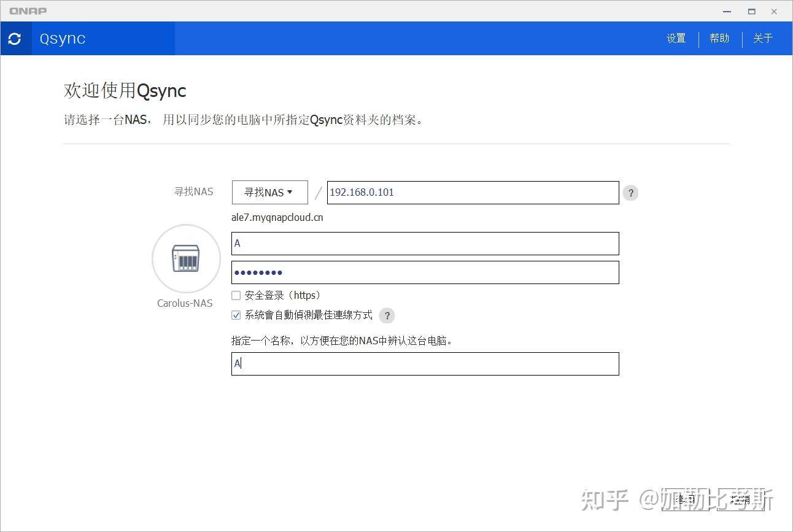Minimize the Qsync window
Viewport: 793px width, 532px height.
727,11
